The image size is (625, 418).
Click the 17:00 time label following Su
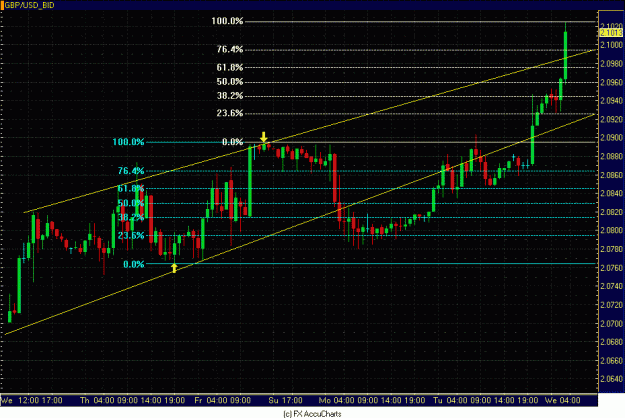point(292,400)
